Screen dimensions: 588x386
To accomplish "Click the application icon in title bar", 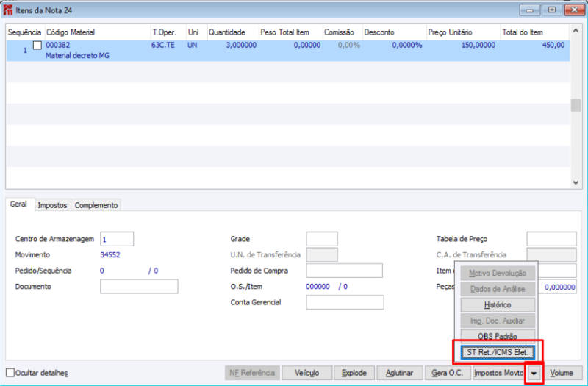I will click(7, 10).
